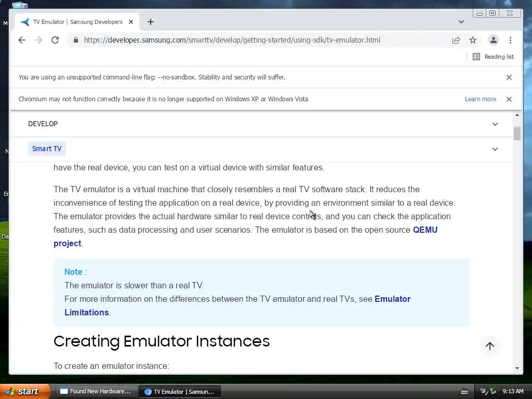Open a new tab with the plus icon
Viewport: 532px width, 399px height.
(x=151, y=22)
